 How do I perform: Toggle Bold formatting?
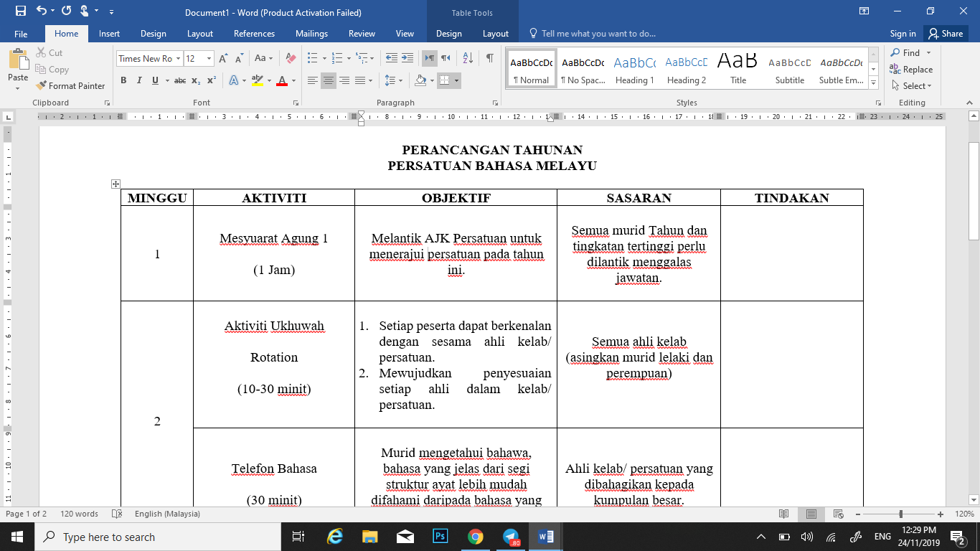(123, 80)
